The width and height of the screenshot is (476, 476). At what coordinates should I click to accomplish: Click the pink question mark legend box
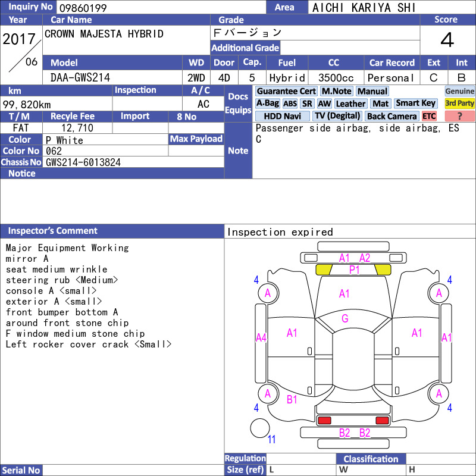tap(459, 116)
